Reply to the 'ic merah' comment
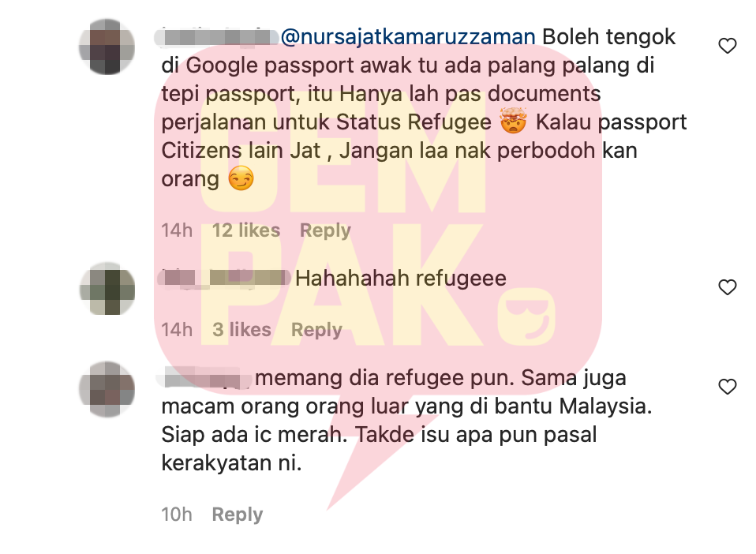The image size is (756, 554). pyautogui.click(x=238, y=515)
